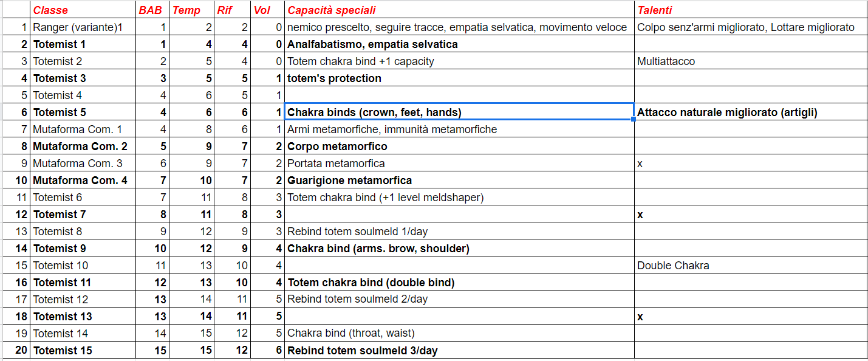Select the 'totem's protection' cell

tap(460, 78)
